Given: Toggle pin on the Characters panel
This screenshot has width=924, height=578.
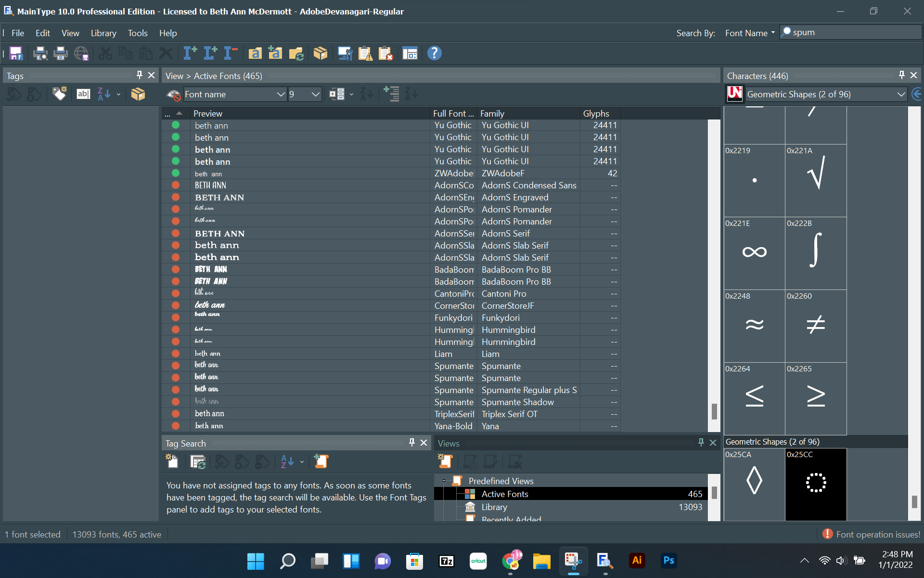Looking at the screenshot, I should click(x=901, y=75).
